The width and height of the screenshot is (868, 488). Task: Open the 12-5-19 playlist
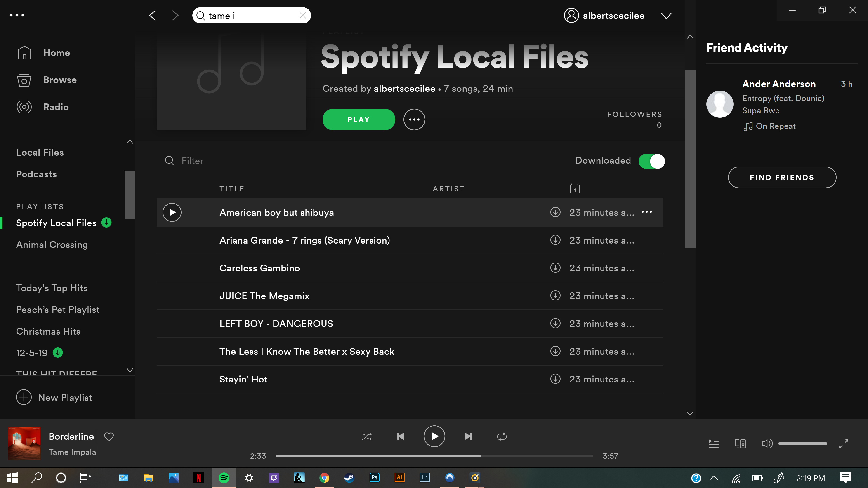pyautogui.click(x=32, y=353)
